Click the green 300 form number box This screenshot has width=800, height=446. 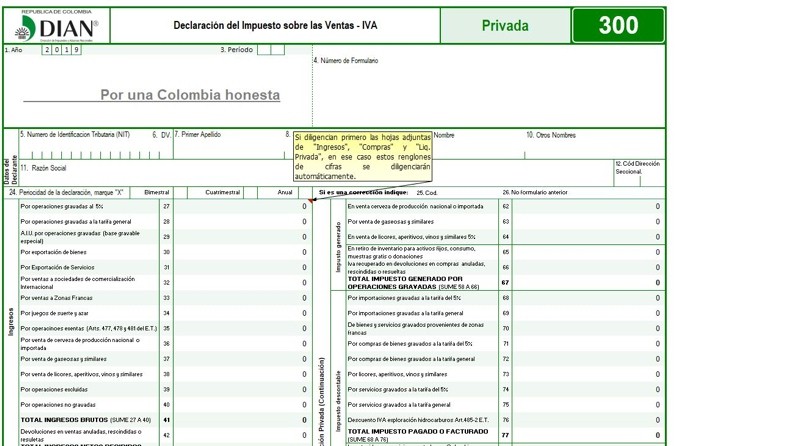(x=618, y=26)
